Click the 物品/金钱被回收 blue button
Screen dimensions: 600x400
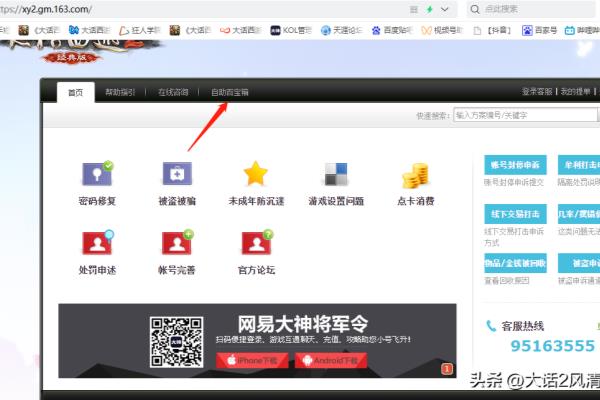coord(515,263)
